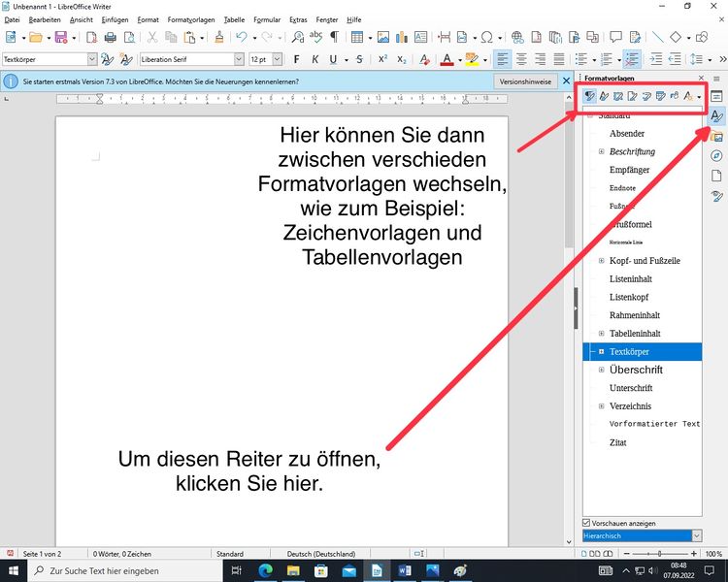Viewport: 728px width, 582px height.
Task: Toggle underline (U) formatting
Action: (333, 59)
